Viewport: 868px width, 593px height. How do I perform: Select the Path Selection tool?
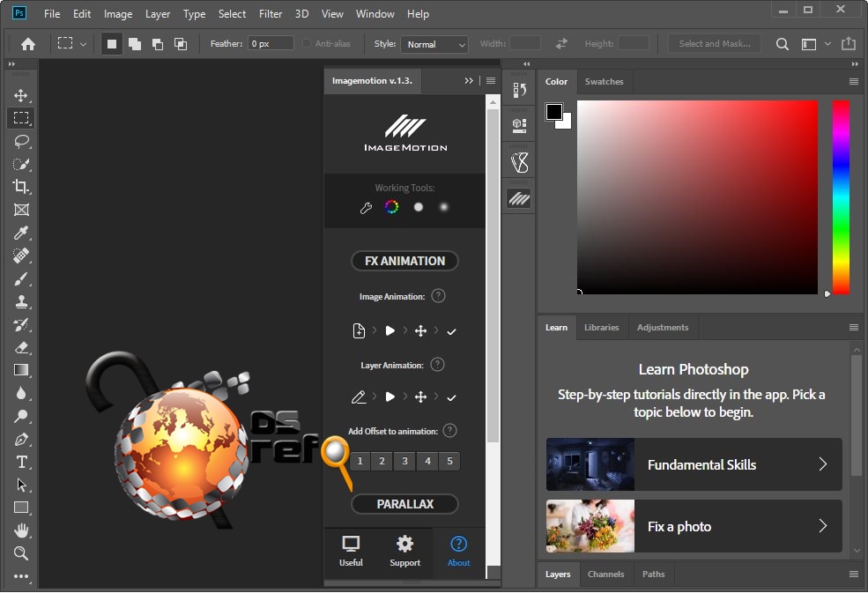click(21, 485)
